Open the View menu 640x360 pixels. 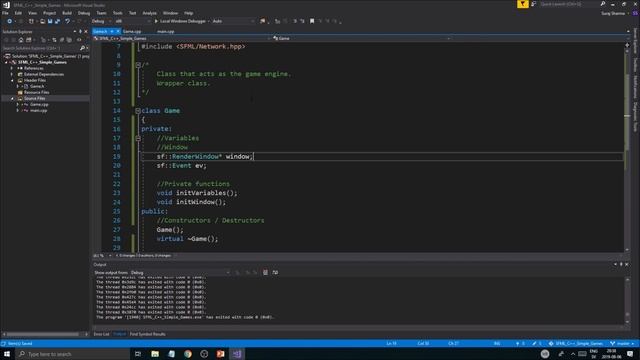pos(32,13)
